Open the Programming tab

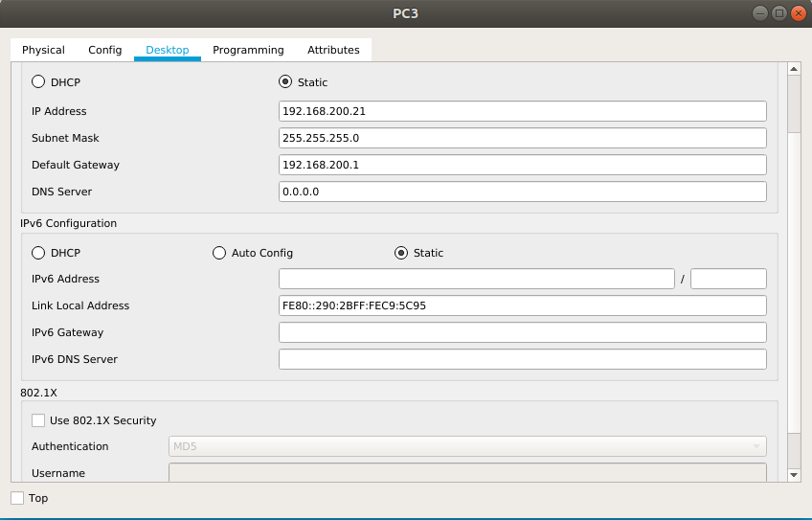pyautogui.click(x=248, y=50)
